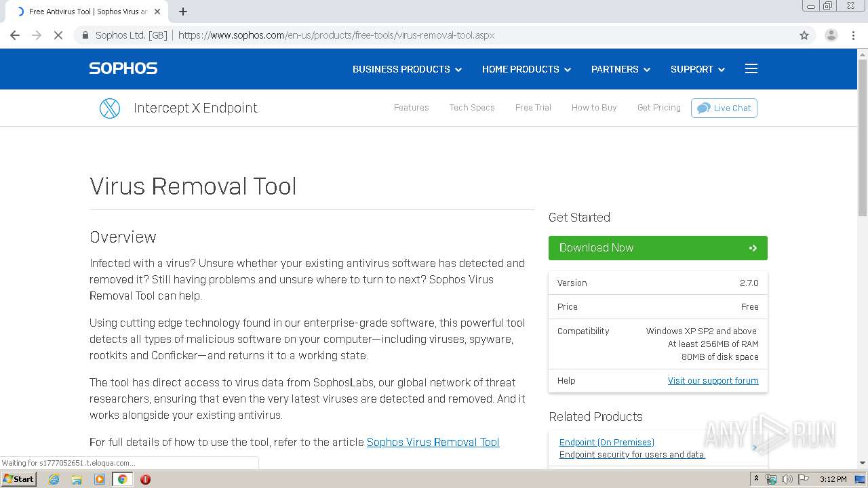Open Sophos Virus Removal Tool article link
Image resolution: width=868 pixels, height=488 pixels.
point(433,442)
